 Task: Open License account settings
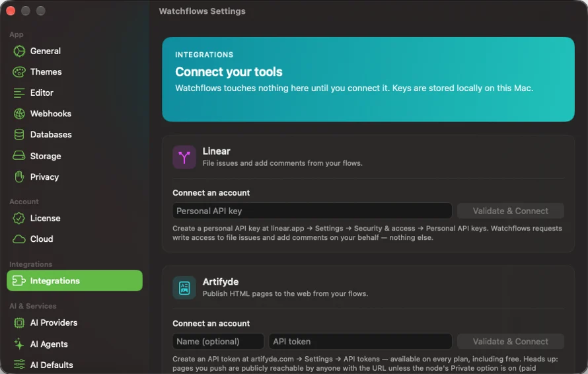75,218
